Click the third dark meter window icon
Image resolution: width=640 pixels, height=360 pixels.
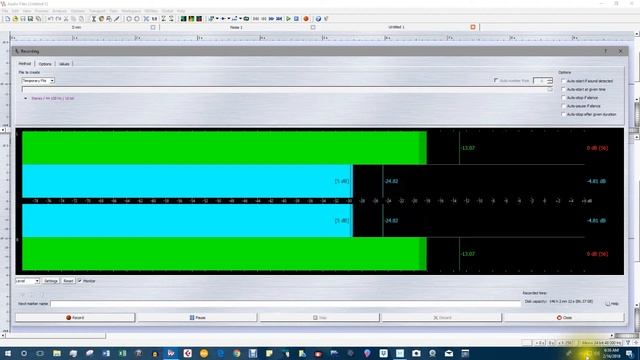(199, 19)
